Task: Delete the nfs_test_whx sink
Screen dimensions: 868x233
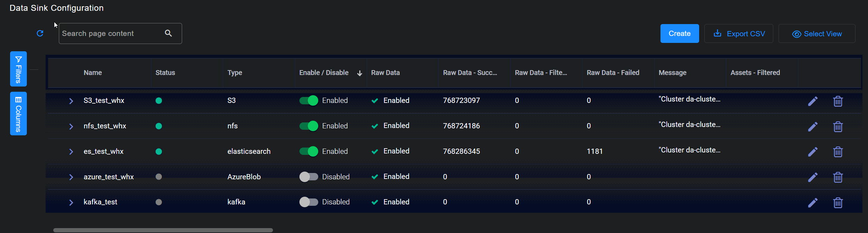Action: click(838, 127)
